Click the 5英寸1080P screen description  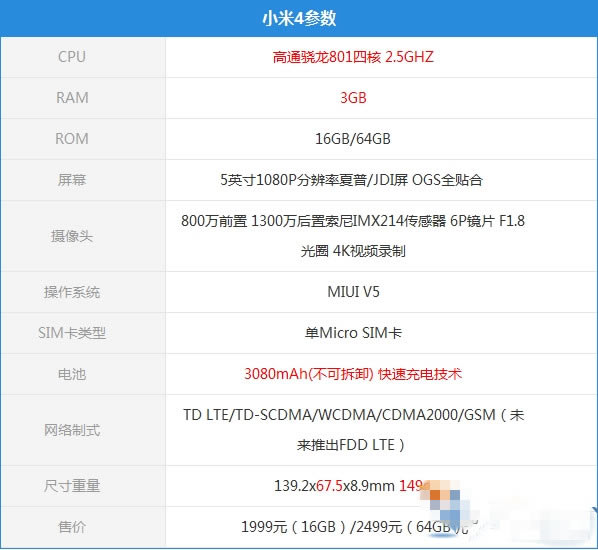click(352, 180)
